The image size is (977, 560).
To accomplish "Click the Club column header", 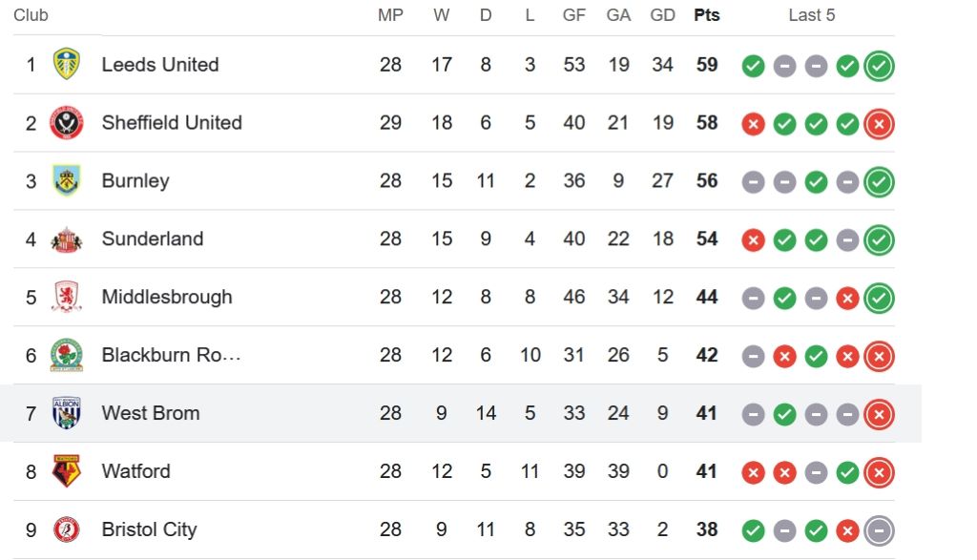I will 31,15.
